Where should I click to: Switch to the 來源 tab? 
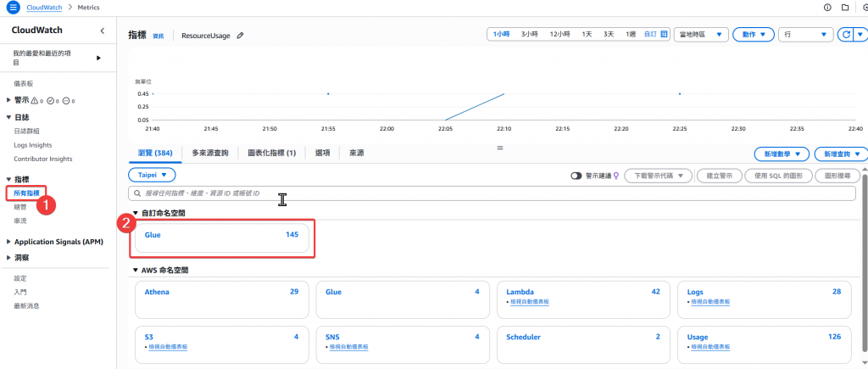[x=357, y=153]
